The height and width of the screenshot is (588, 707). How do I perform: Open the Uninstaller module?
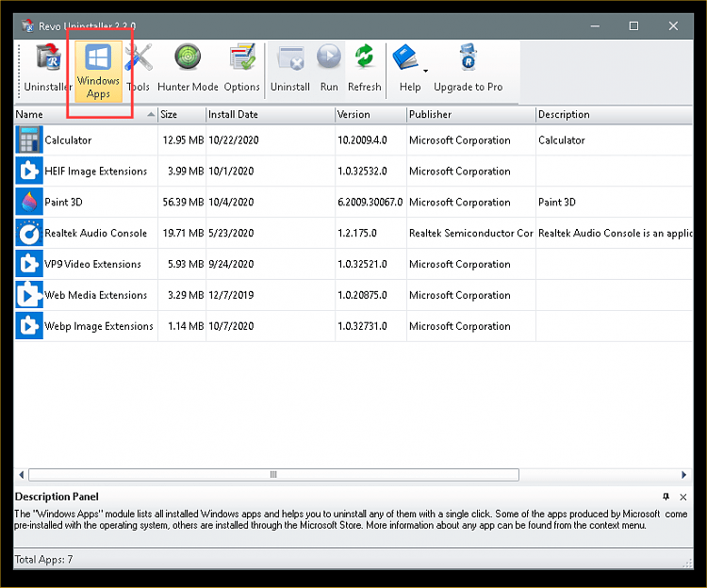point(48,69)
